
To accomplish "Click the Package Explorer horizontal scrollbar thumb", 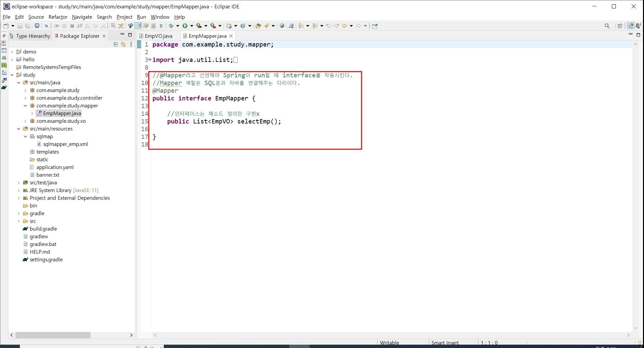I will [53, 335].
